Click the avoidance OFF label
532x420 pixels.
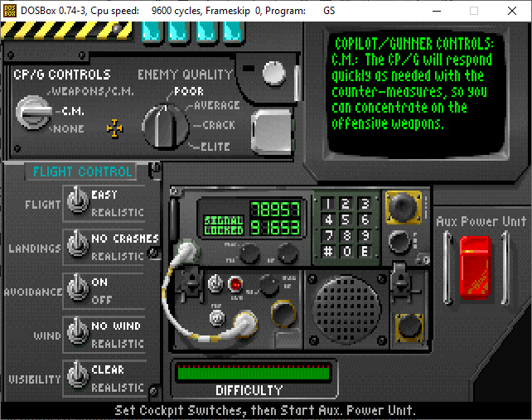click(x=101, y=300)
